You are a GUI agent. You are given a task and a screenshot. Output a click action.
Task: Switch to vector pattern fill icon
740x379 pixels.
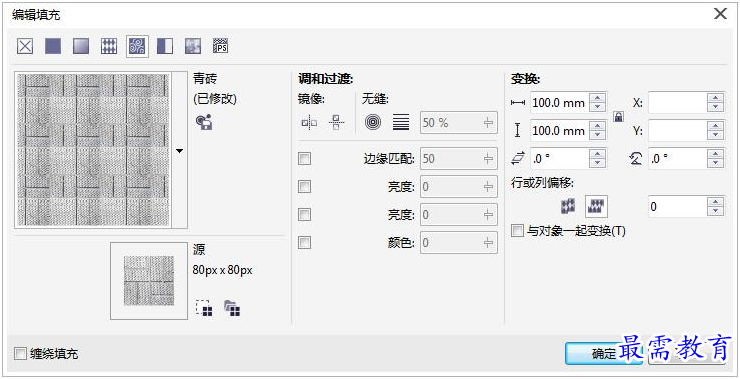tap(109, 46)
